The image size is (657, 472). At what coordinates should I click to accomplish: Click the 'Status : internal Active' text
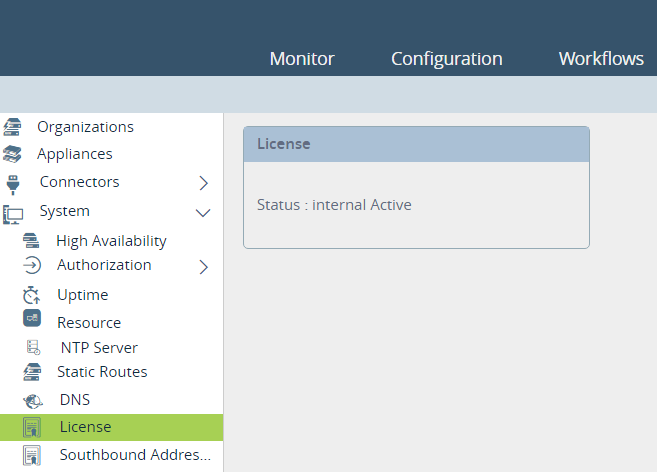pos(334,205)
